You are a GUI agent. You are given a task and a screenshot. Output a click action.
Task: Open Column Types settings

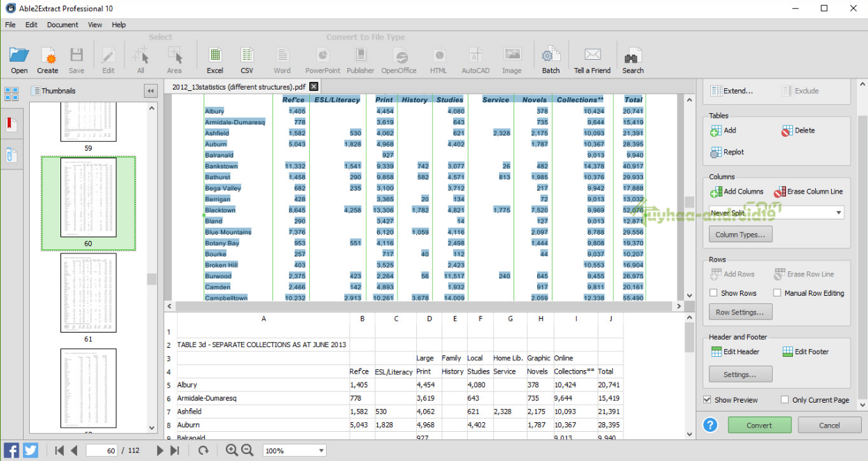(740, 235)
